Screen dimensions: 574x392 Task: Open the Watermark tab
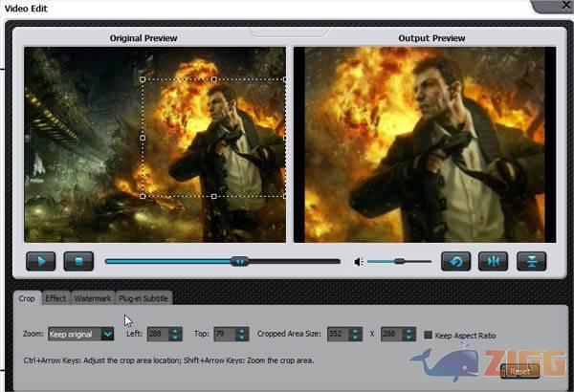pos(93,298)
